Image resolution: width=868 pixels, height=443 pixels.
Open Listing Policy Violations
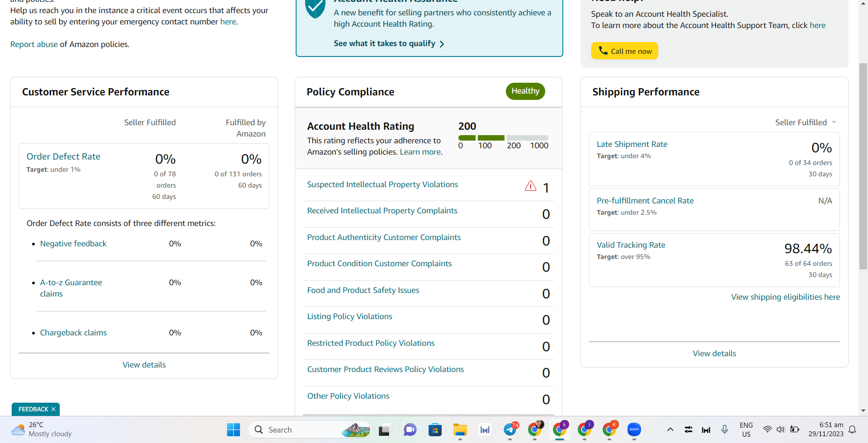[349, 316]
